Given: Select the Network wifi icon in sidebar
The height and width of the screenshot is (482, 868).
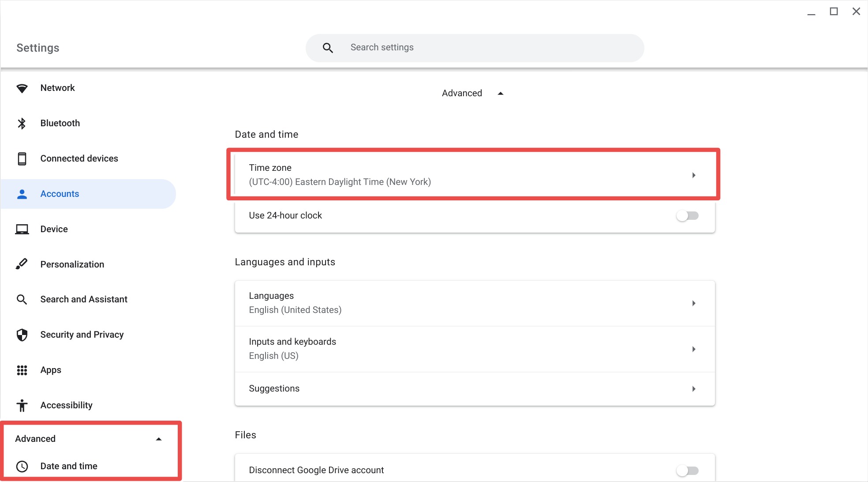Looking at the screenshot, I should click(22, 88).
